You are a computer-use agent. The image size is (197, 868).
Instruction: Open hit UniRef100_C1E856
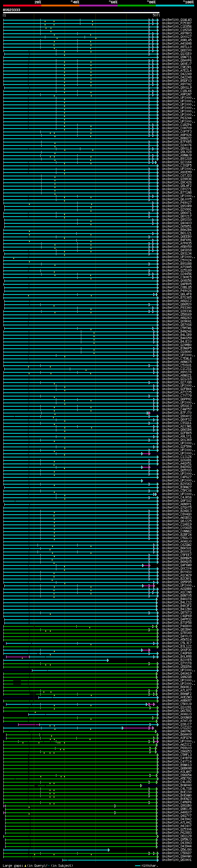177,26
